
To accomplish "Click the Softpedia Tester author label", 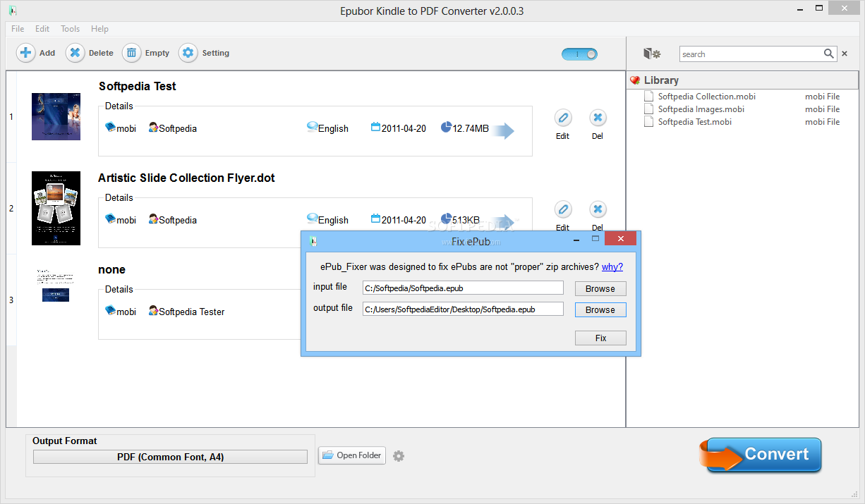I will coord(192,312).
